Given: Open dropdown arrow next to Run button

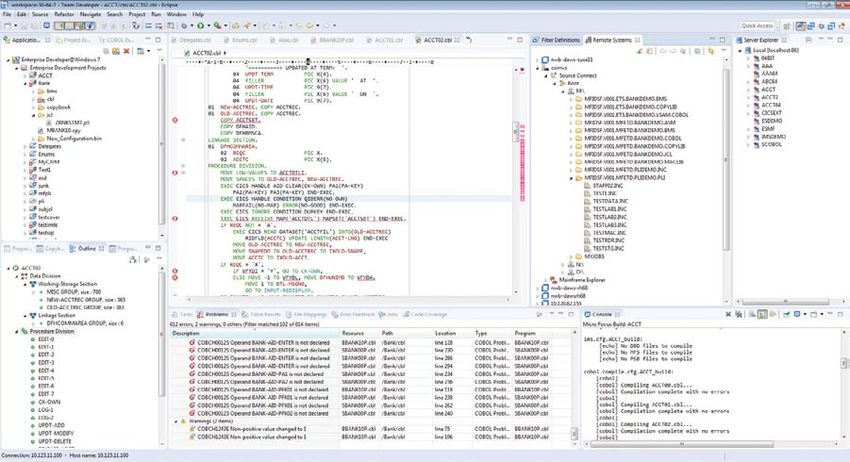Looking at the screenshot, I should click(x=207, y=25).
